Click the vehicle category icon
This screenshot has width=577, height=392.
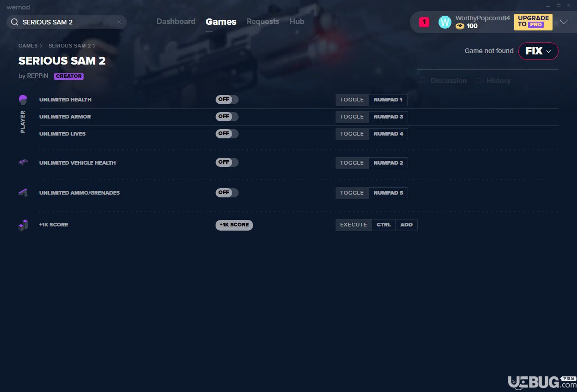(23, 162)
